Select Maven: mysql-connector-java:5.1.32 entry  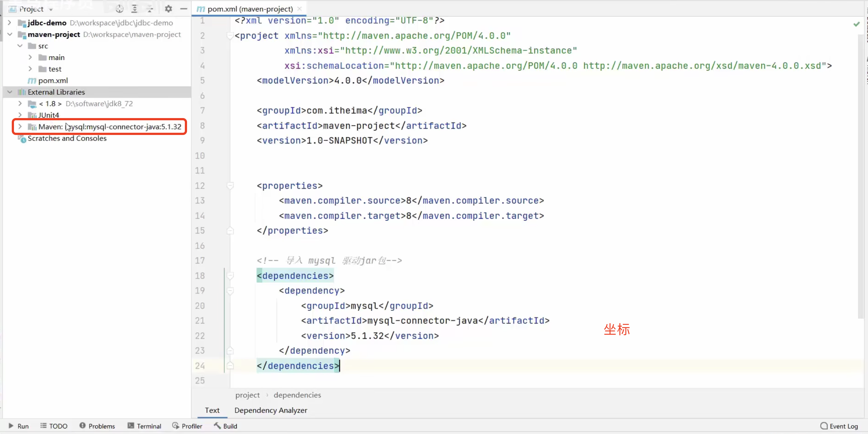coord(110,127)
